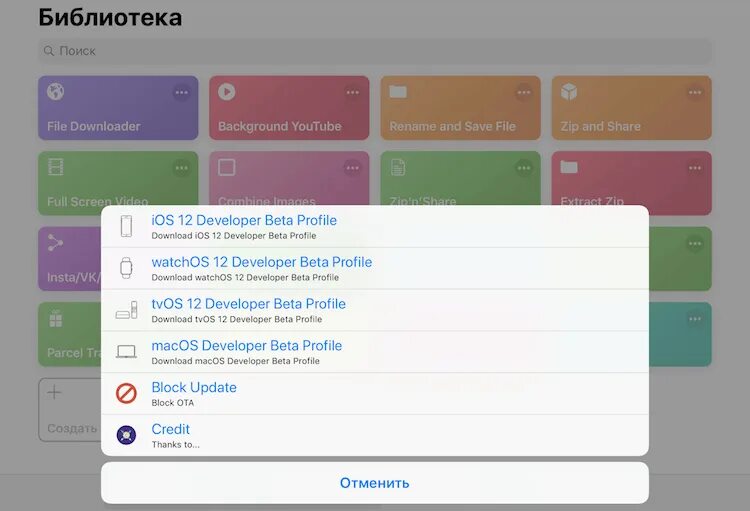Click document icon on Zip'n'Share tile
This screenshot has height=511, width=750.
point(398,167)
